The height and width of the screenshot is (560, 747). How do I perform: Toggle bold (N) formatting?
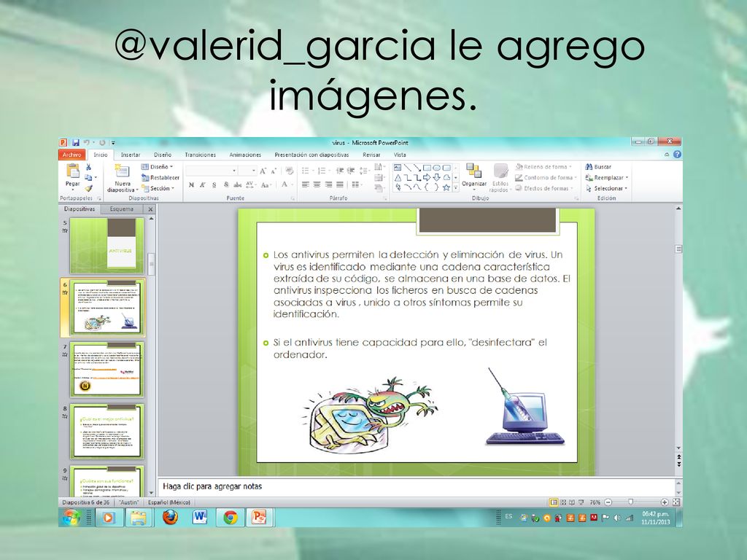pos(191,184)
